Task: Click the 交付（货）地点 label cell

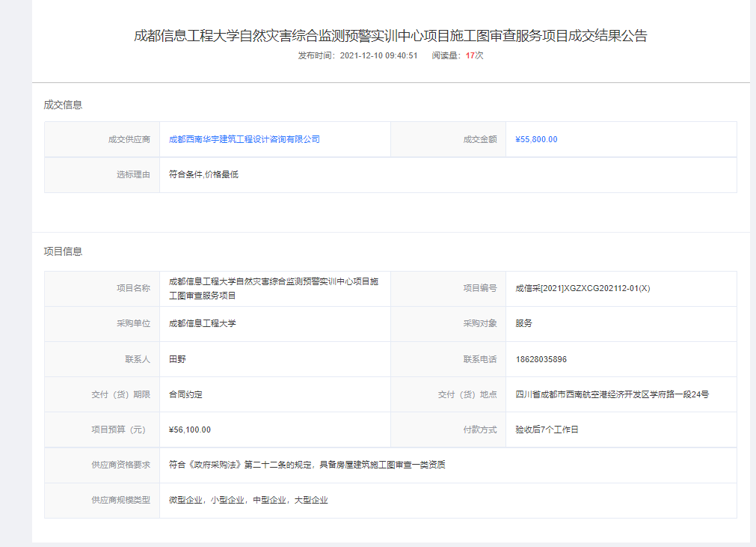Action: (x=449, y=394)
